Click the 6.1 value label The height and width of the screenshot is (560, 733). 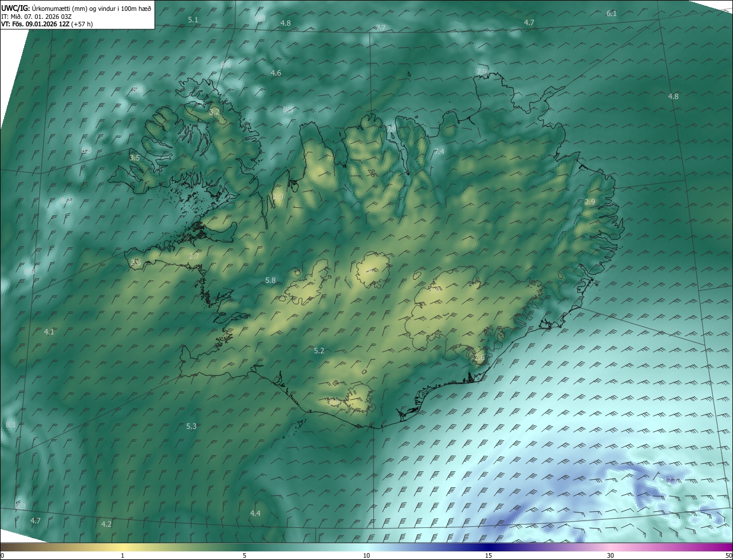tap(612, 13)
